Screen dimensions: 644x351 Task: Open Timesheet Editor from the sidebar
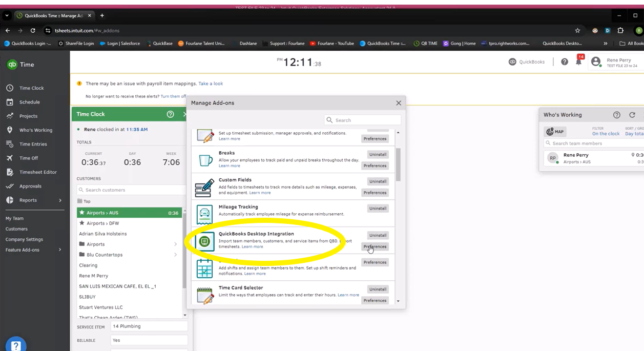coord(38,172)
